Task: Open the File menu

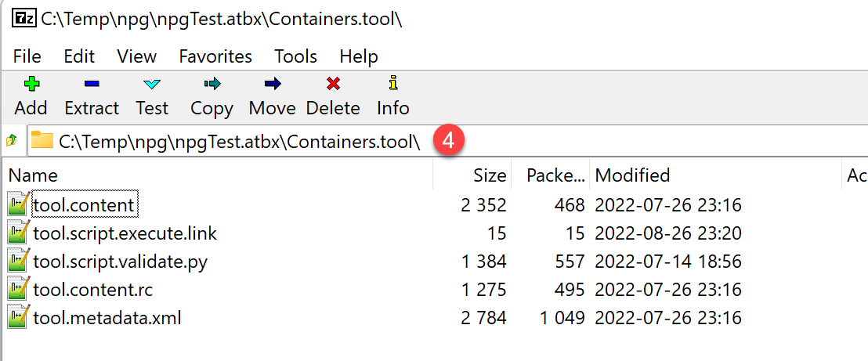Action: pyautogui.click(x=27, y=56)
